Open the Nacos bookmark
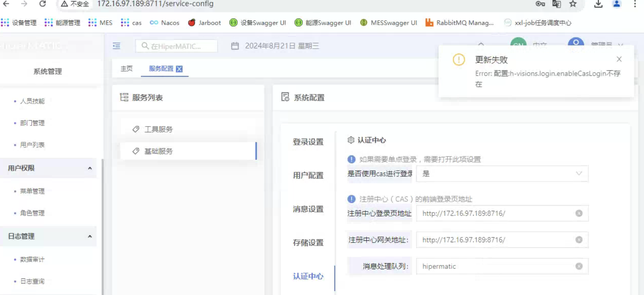644x295 pixels. click(164, 23)
